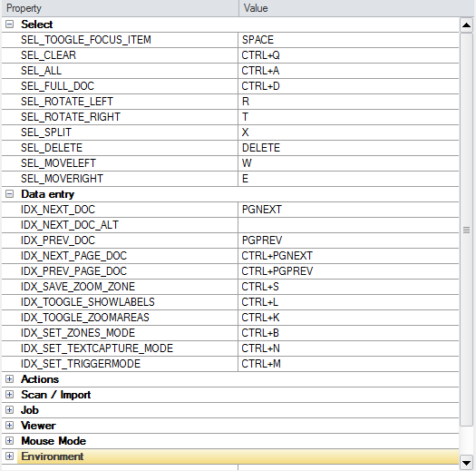Edit the CTRL+A shortcut value

click(348, 71)
